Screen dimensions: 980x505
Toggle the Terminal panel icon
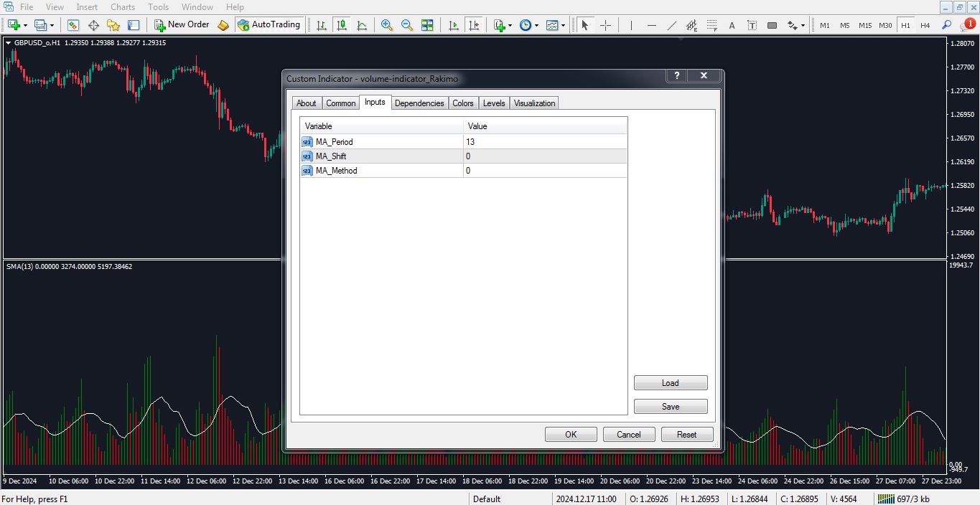coord(134,25)
